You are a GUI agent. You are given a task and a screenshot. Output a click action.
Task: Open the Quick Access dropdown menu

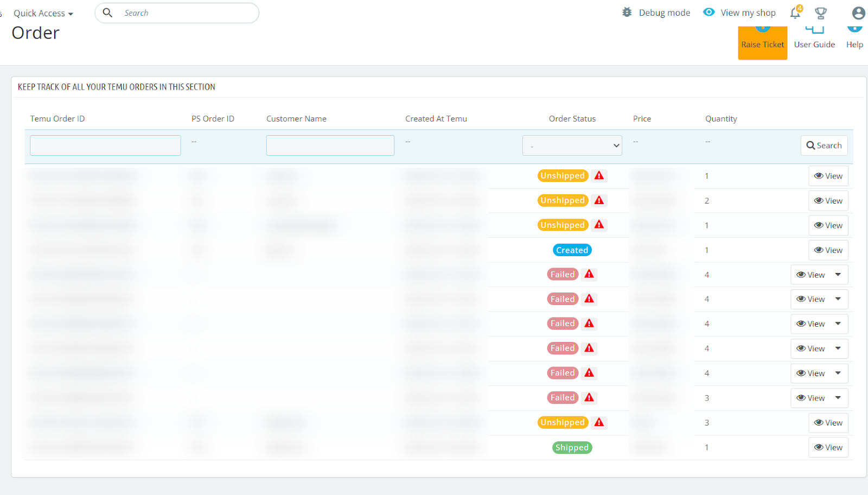(43, 14)
